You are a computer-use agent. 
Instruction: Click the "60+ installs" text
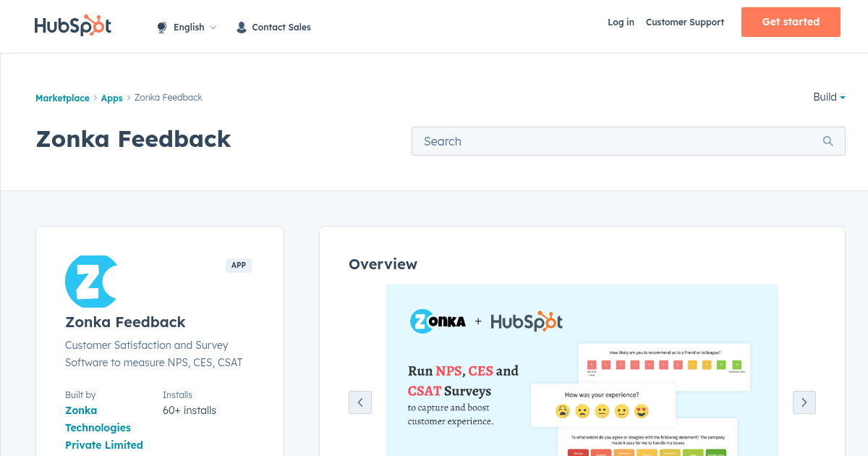(x=190, y=410)
